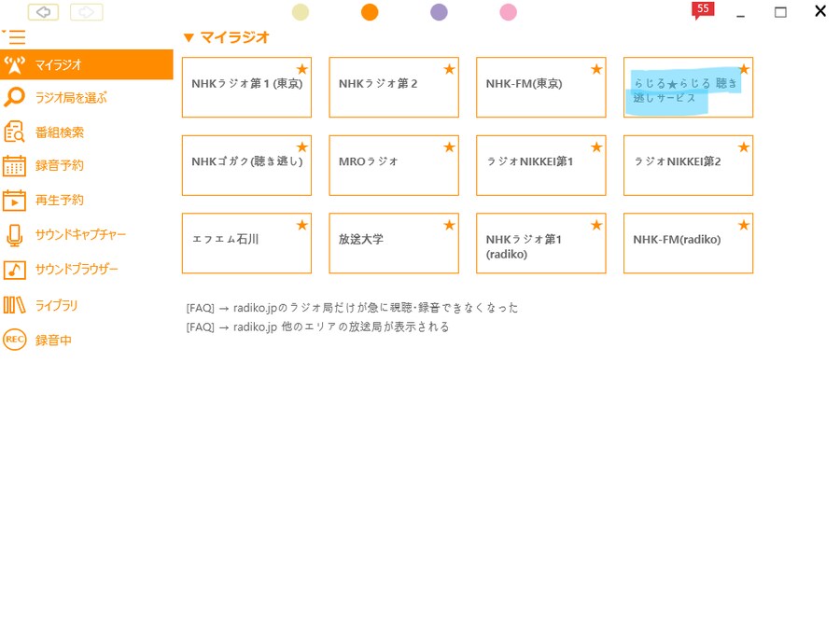Open マイラジオ in the sidebar
This screenshot has height=640, width=840.
coord(86,64)
